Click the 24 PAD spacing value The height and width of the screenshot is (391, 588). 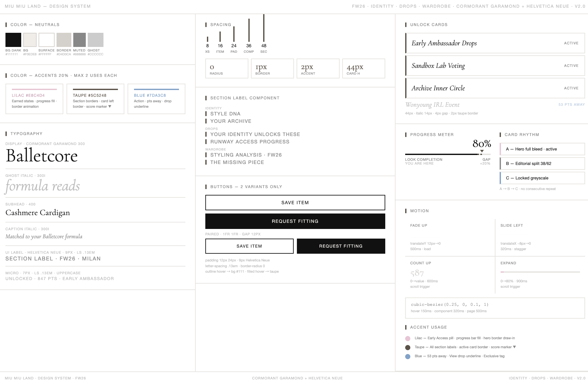pyautogui.click(x=234, y=46)
